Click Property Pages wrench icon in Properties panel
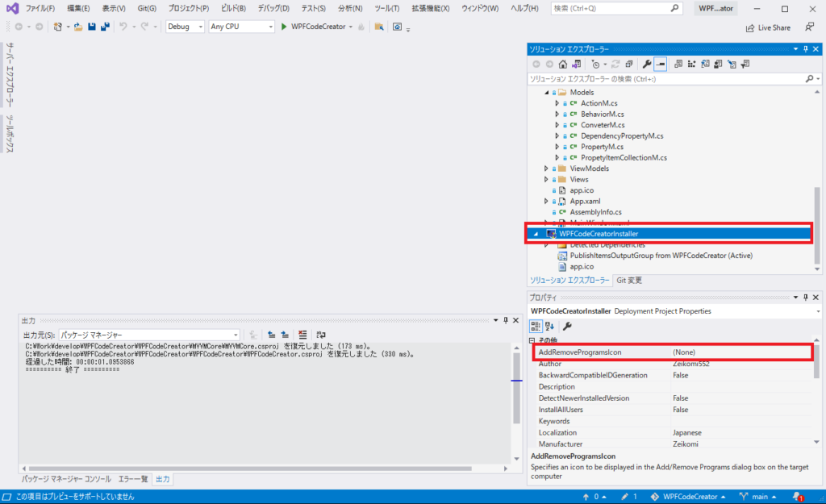Screen dimensions: 826x504 point(567,326)
